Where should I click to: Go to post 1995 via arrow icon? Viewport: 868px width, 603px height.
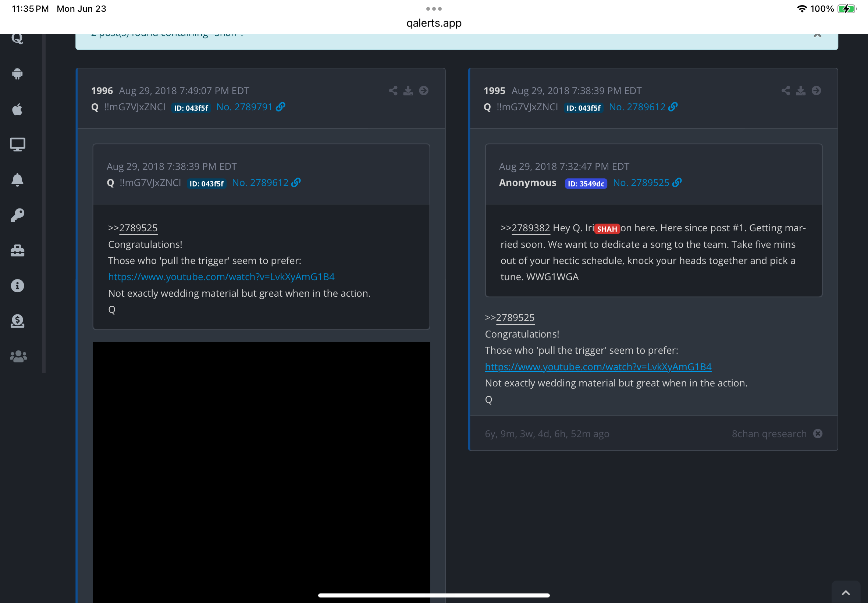[x=816, y=91]
